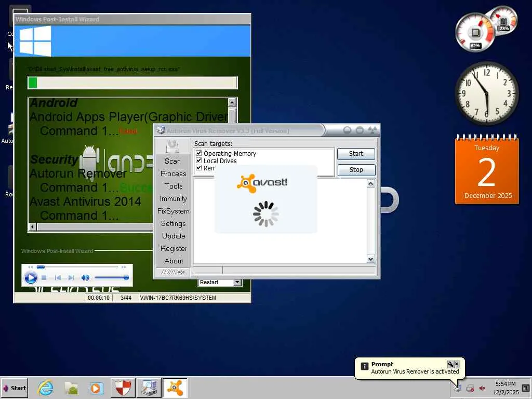The image size is (532, 399).
Task: Click the calendar gadget showing Tuesday 2
Action: pyautogui.click(x=486, y=170)
